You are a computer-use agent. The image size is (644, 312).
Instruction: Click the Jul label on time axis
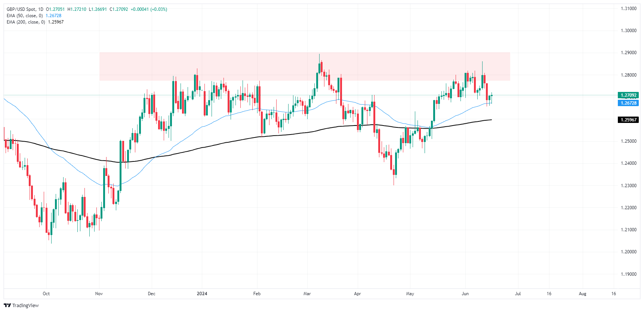(518, 294)
